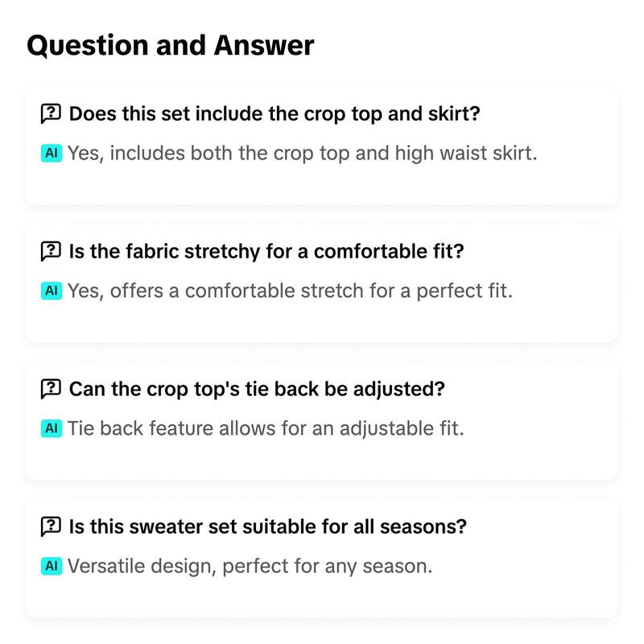Select answer 'Tie back feature allows for an adjustable fit.'
This screenshot has width=644, height=644.
266,428
